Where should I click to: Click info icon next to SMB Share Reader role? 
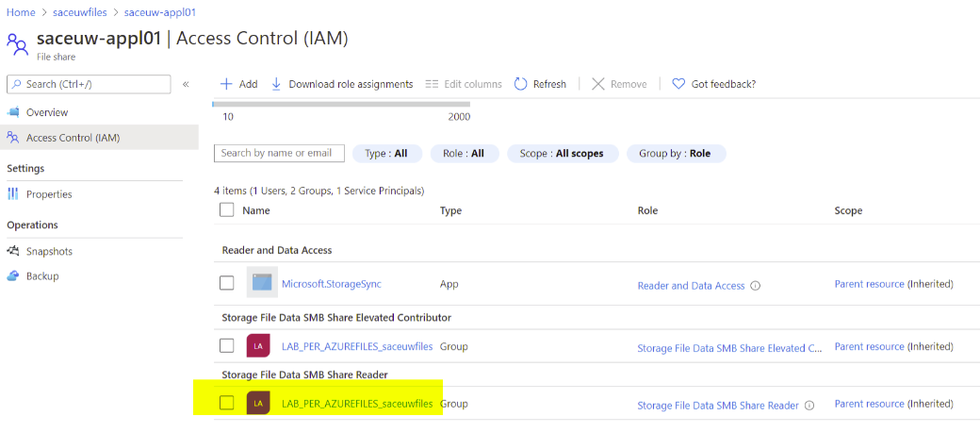pos(808,406)
